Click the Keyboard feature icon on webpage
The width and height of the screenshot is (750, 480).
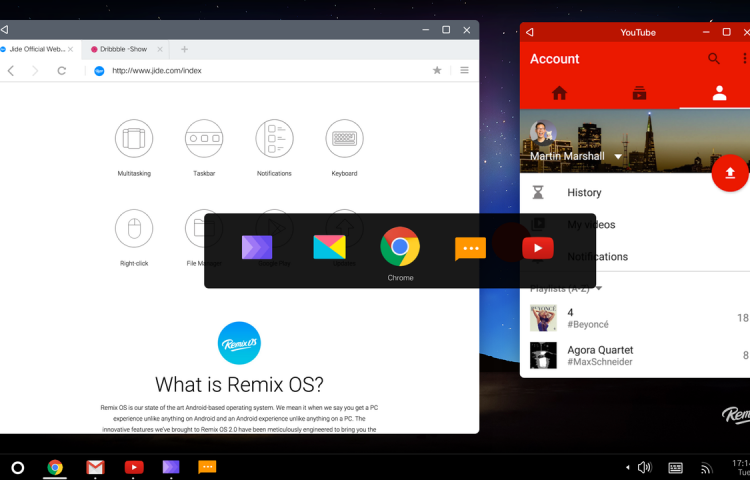344,138
